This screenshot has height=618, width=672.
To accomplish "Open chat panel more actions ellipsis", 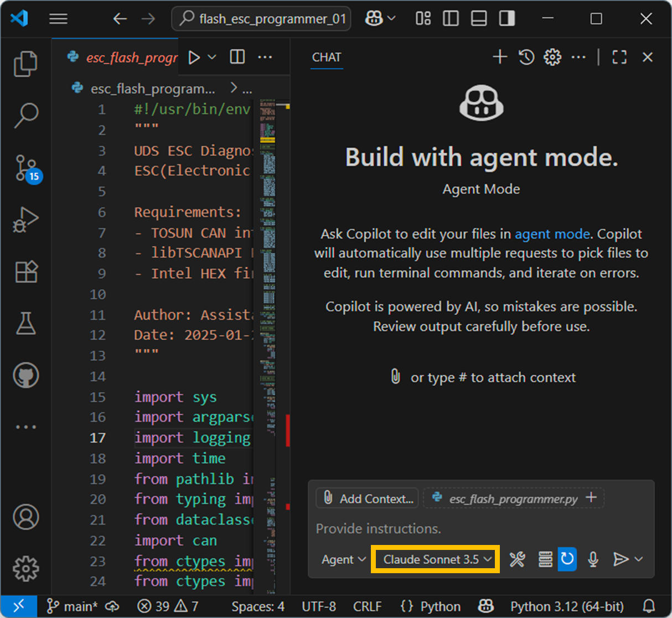I will 578,57.
